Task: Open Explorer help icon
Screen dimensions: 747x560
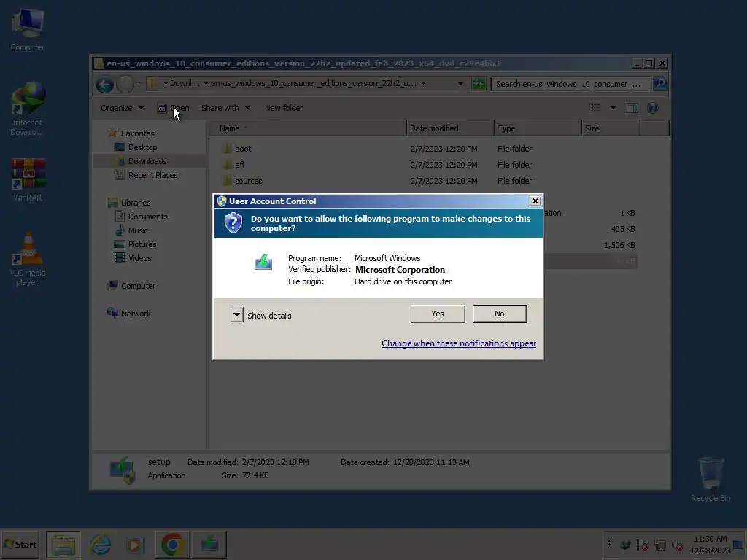Action: (x=652, y=108)
